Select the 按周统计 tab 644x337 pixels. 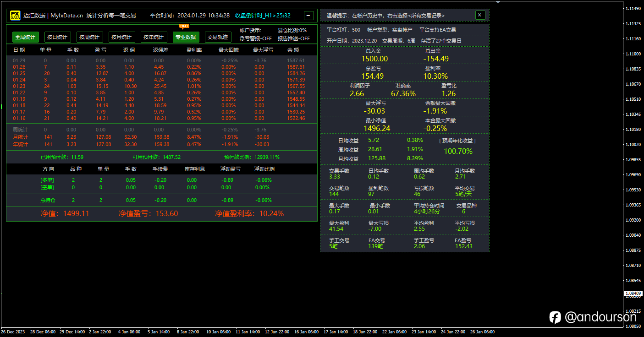point(89,37)
